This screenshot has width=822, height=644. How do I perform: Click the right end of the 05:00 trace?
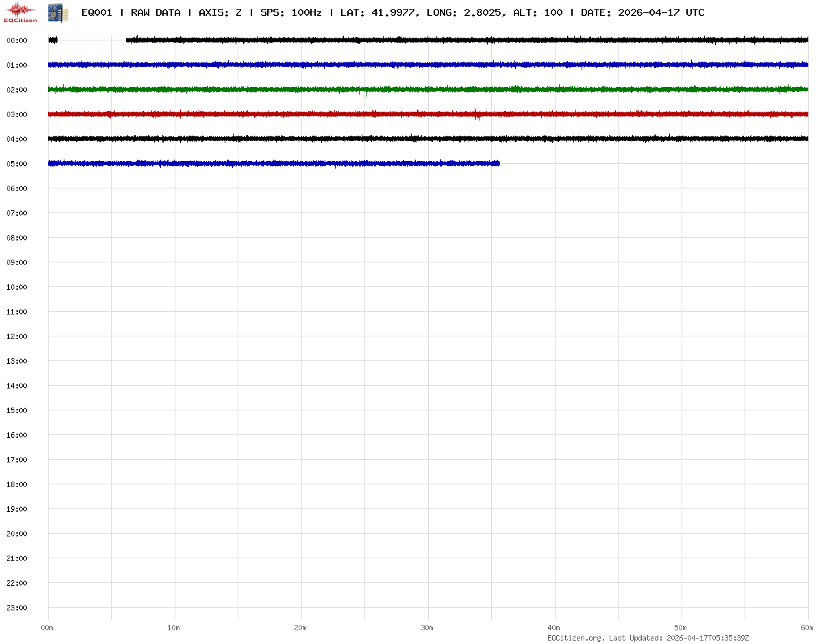click(x=497, y=163)
